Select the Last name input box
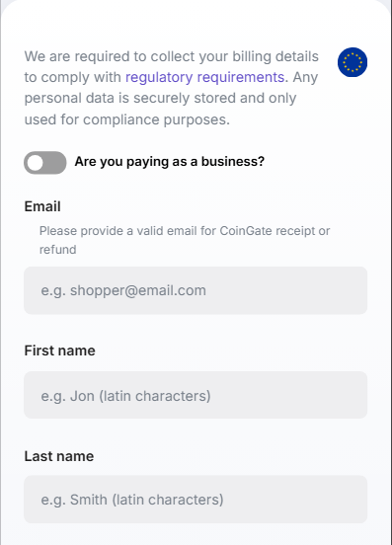Viewport: 392px width, 545px height. tap(196, 500)
